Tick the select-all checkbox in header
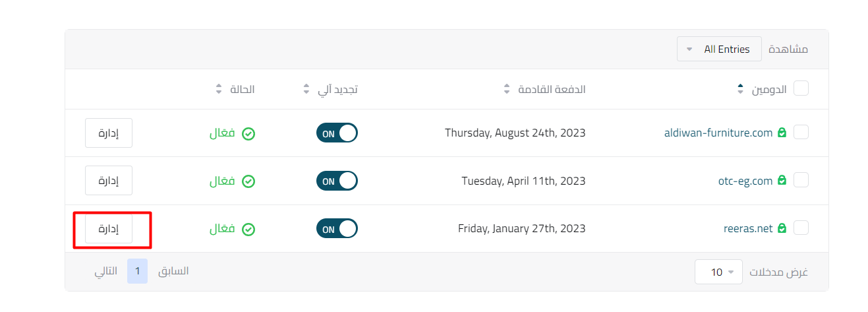This screenshot has width=868, height=312. coord(801,88)
